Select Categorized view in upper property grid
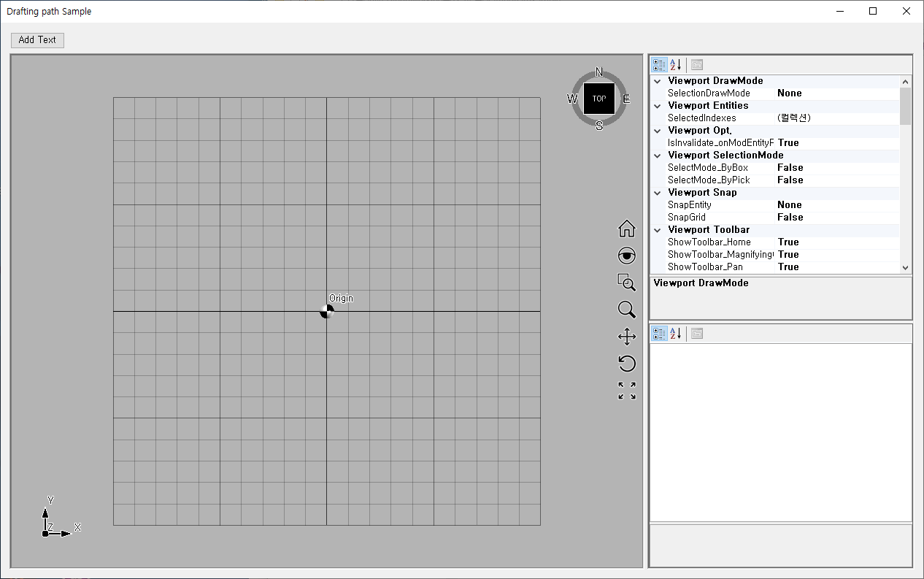 pos(659,65)
